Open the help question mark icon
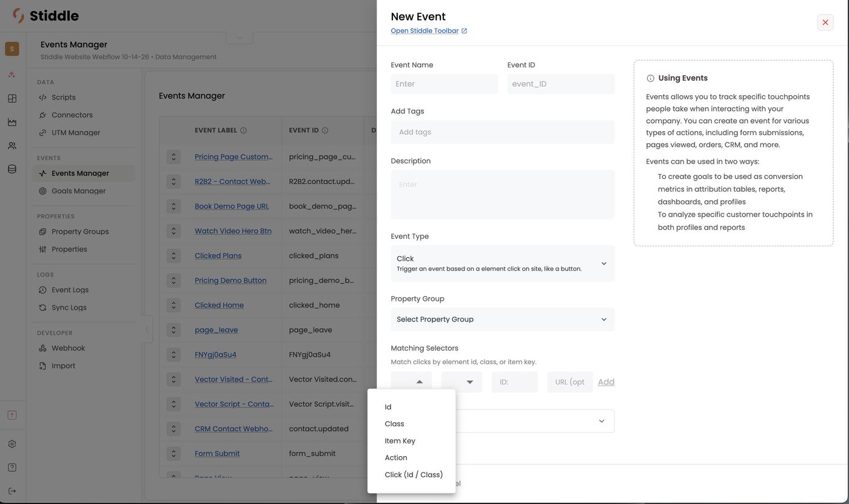This screenshot has width=849, height=504. click(x=12, y=468)
